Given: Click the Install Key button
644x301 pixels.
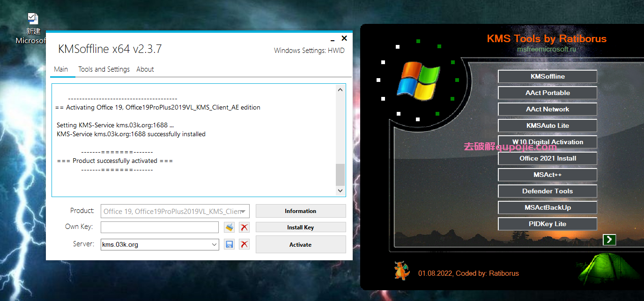Looking at the screenshot, I should 301,228.
